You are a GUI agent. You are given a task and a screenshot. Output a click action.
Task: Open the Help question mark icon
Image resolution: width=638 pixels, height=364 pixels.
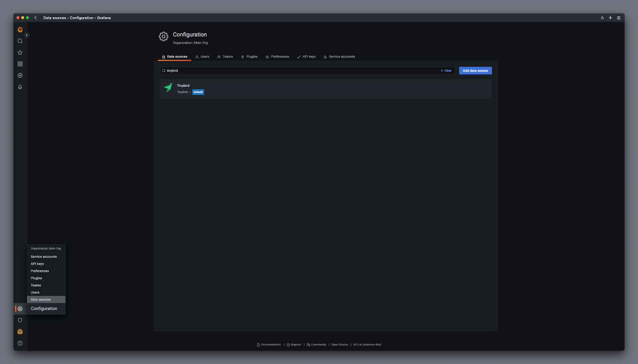pyautogui.click(x=20, y=343)
